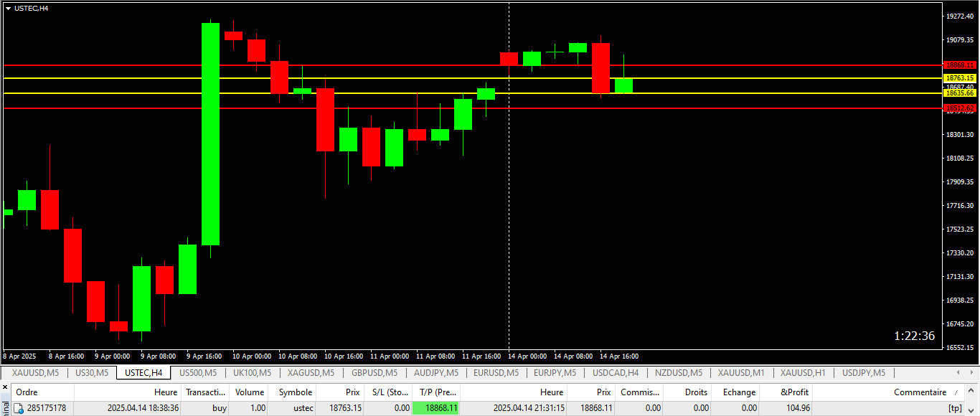Open the US500,M5 chart tab
Screen dimensions: 980x416
(197, 373)
